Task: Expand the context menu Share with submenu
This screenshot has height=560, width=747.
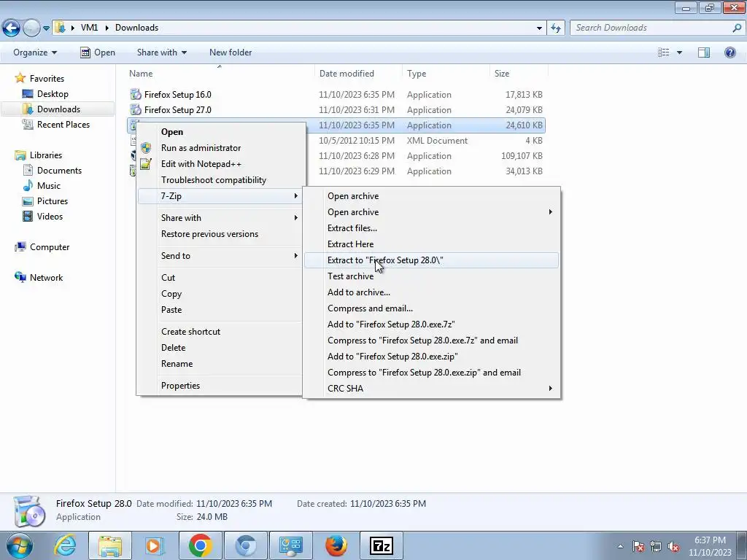Action: tap(220, 217)
